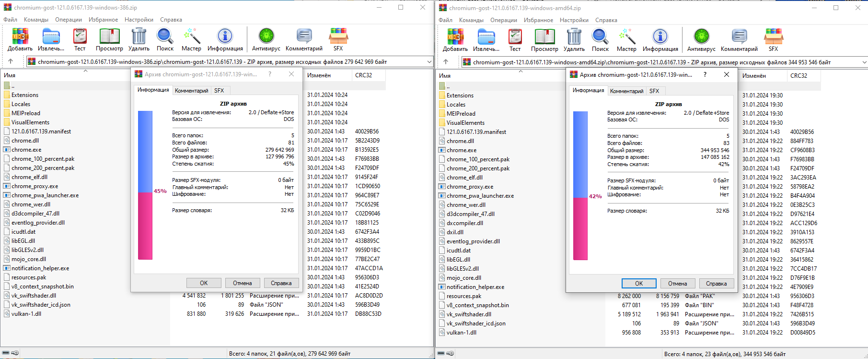Go up one folder in the 386 window
This screenshot has height=359, width=868.
tap(11, 61)
